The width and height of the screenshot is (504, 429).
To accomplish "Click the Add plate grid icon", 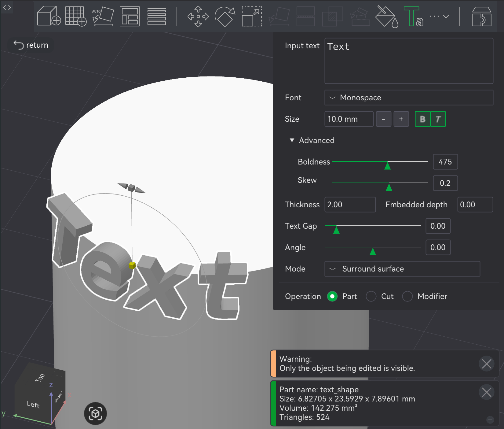I will point(76,16).
